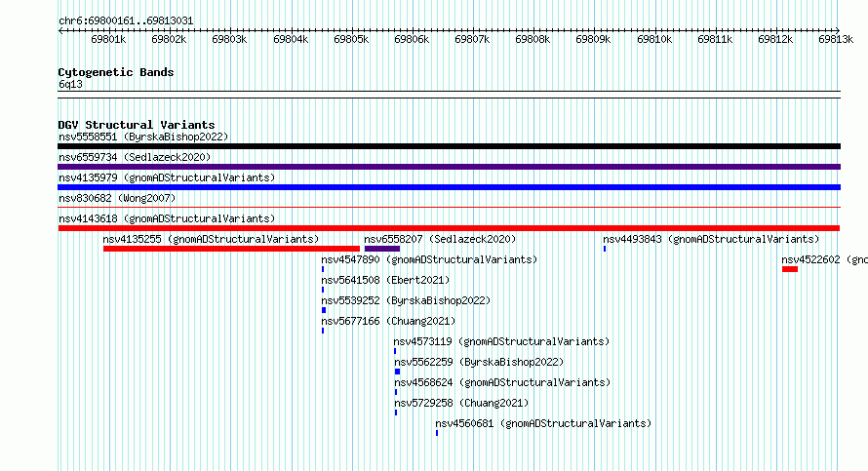Open nsv4568624 (gnomADStructuralVariants) label
868x471 pixels.
point(502,382)
